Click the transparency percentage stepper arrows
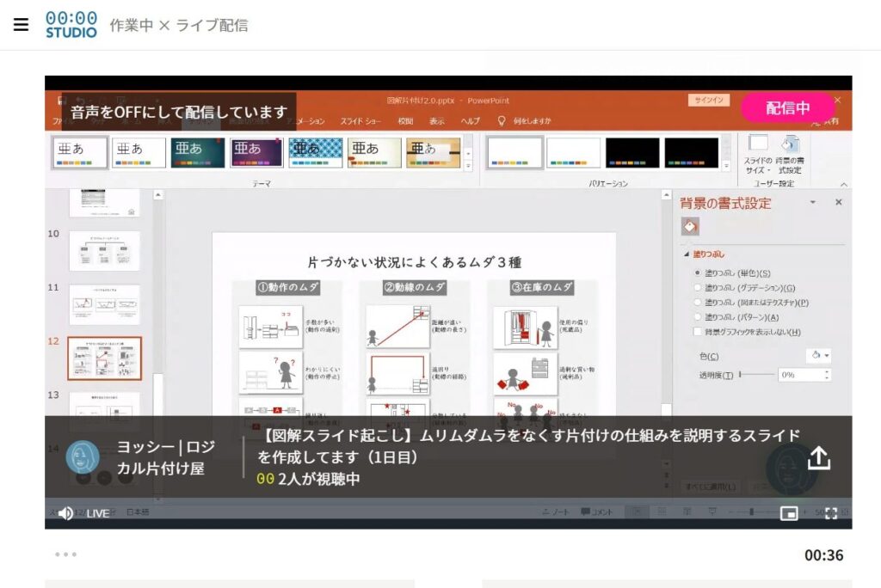 [x=827, y=375]
